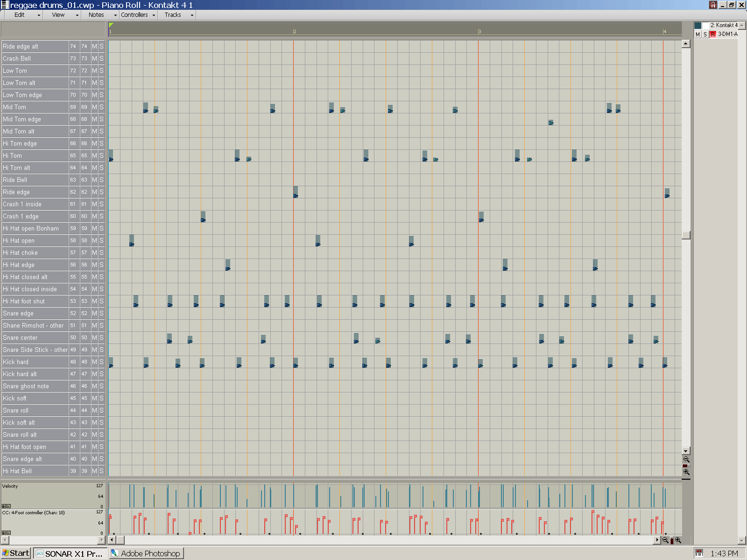Viewport: 747px width, 560px height.
Task: Open the Notes menu
Action: pos(96,15)
